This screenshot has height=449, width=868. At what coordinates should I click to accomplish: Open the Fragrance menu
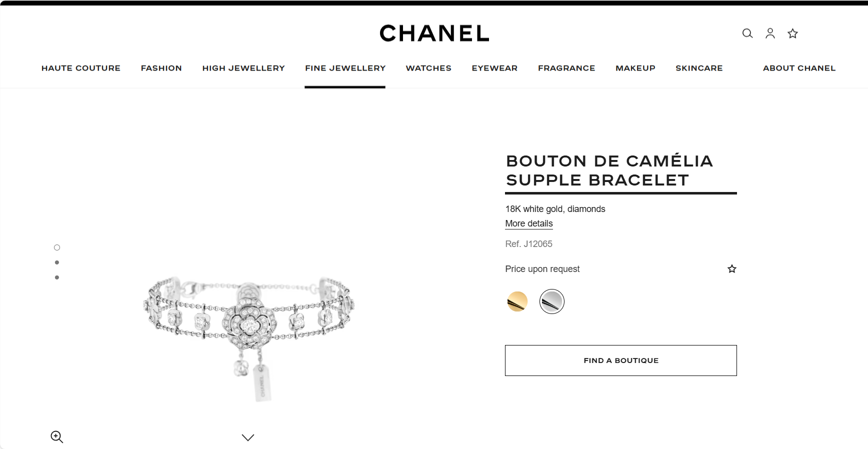[566, 68]
